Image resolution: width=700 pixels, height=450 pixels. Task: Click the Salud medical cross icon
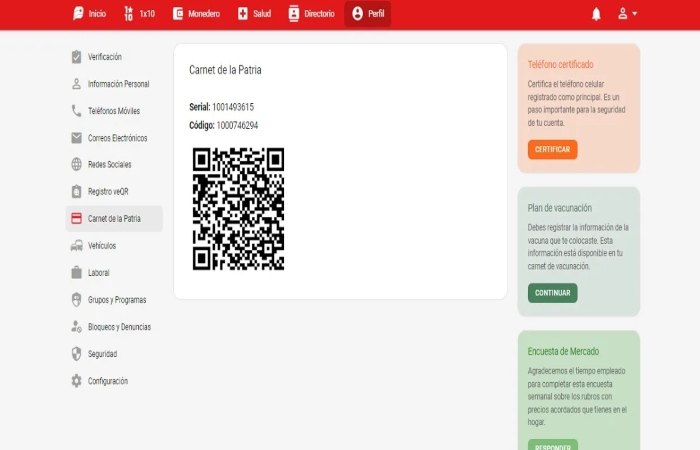pos(242,14)
